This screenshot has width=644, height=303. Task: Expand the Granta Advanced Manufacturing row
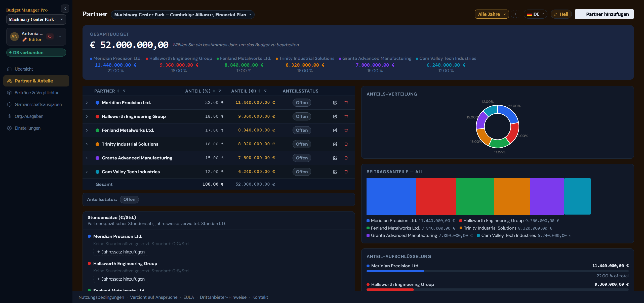coord(87,158)
